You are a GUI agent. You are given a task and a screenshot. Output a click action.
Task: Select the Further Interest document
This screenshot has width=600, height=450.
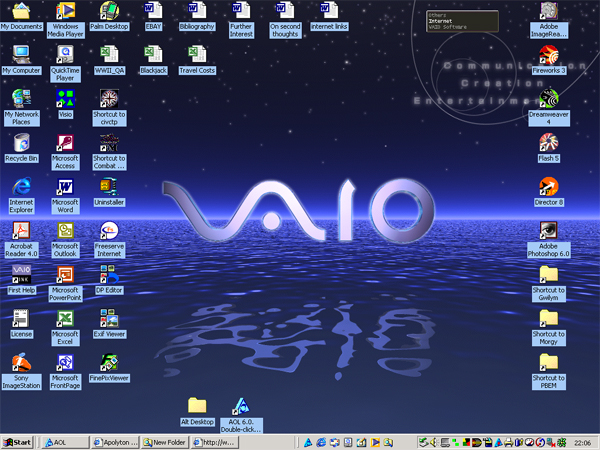[x=241, y=11]
